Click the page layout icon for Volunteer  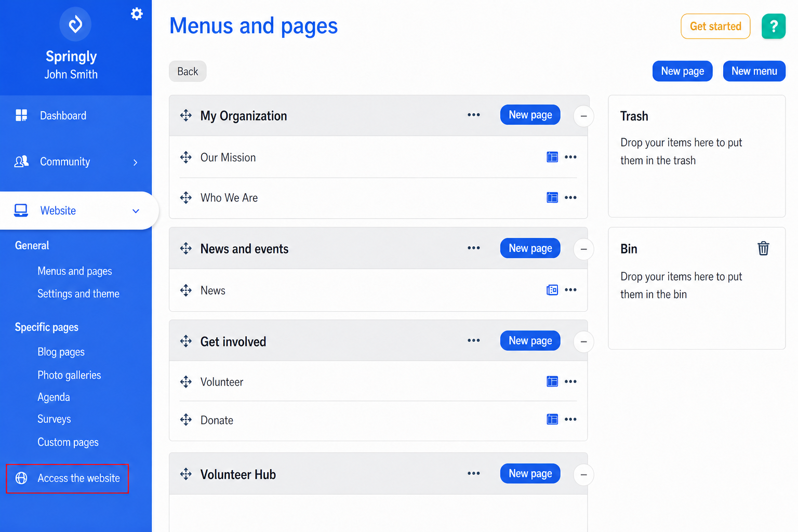(552, 382)
